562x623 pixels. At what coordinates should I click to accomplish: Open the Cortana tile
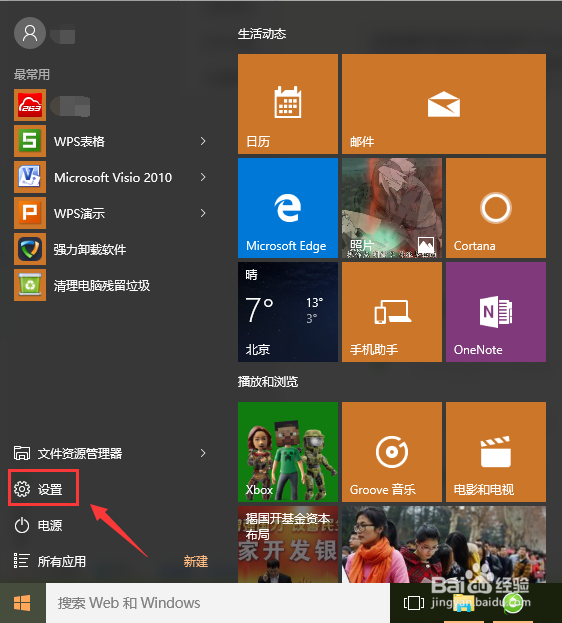(496, 208)
